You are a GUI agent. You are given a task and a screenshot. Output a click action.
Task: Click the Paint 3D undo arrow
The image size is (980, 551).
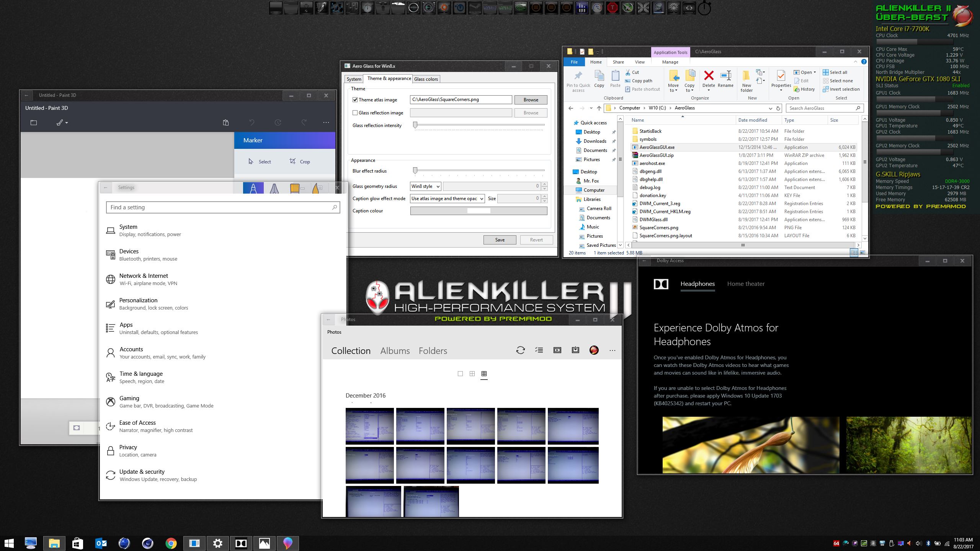point(252,122)
